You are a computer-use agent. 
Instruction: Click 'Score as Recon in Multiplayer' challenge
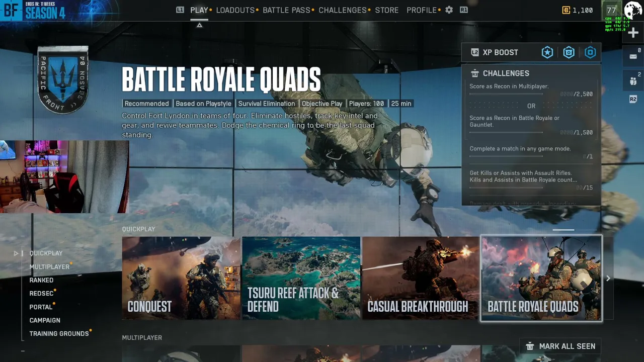pyautogui.click(x=509, y=86)
